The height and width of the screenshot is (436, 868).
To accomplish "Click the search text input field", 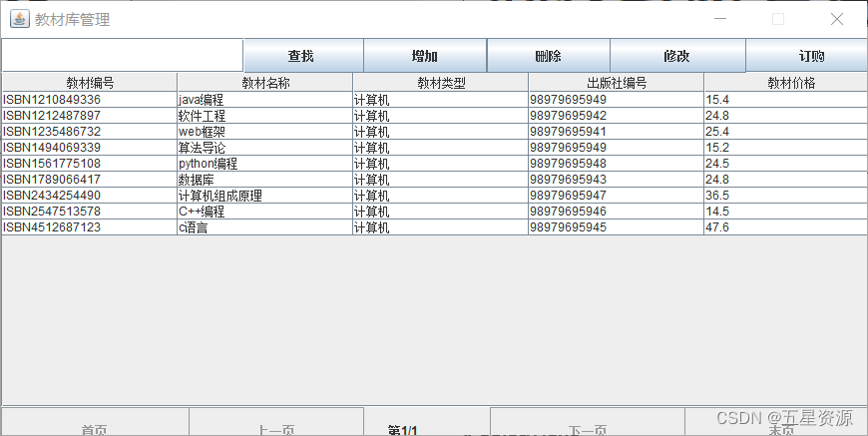I will tap(123, 55).
